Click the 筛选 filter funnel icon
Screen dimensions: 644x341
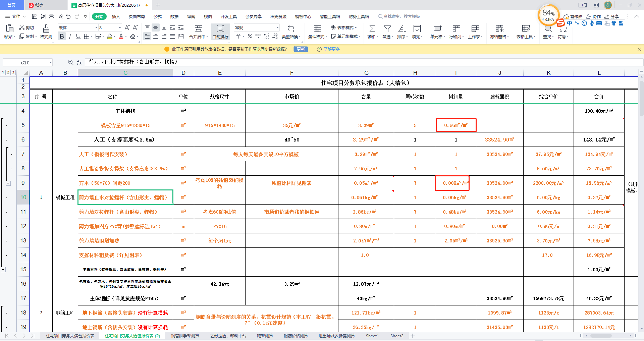coord(387,29)
